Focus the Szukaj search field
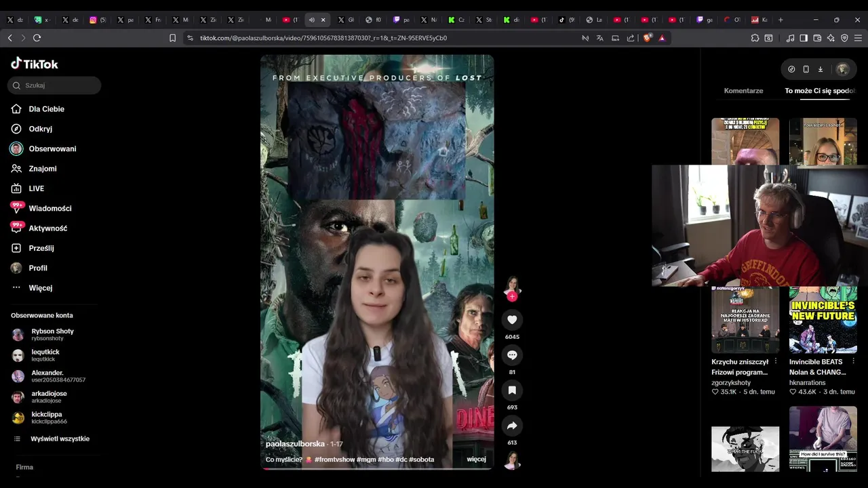The image size is (868, 488). (x=54, y=85)
